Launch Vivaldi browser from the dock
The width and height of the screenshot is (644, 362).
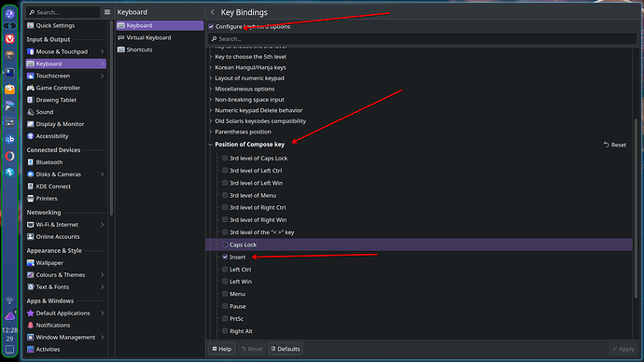(10, 39)
